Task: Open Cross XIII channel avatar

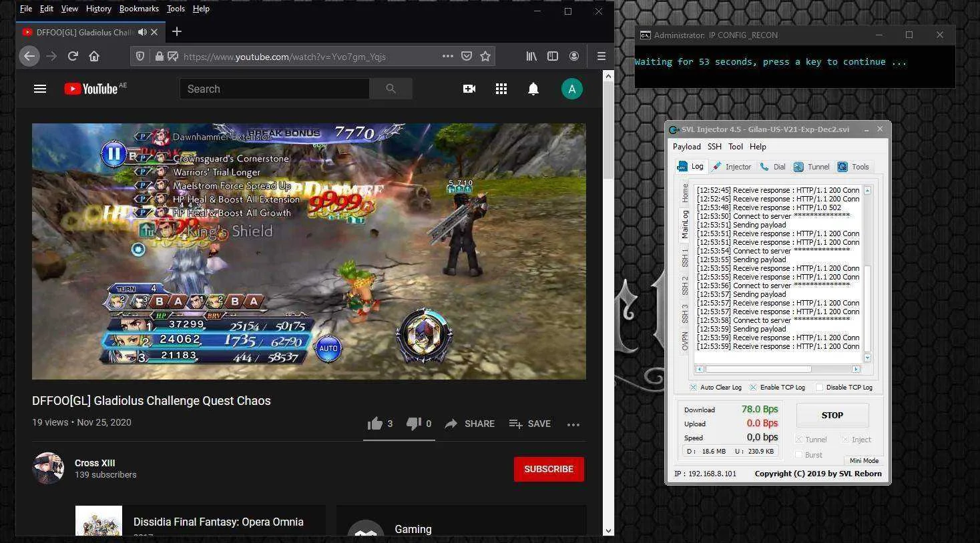Action: tap(48, 468)
